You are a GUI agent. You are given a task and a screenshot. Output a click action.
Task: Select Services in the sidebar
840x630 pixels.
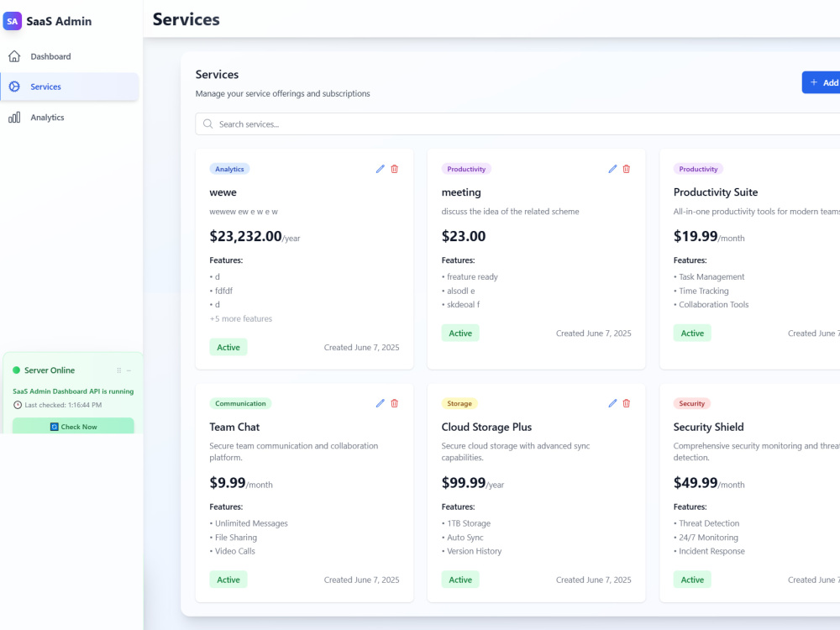70,87
